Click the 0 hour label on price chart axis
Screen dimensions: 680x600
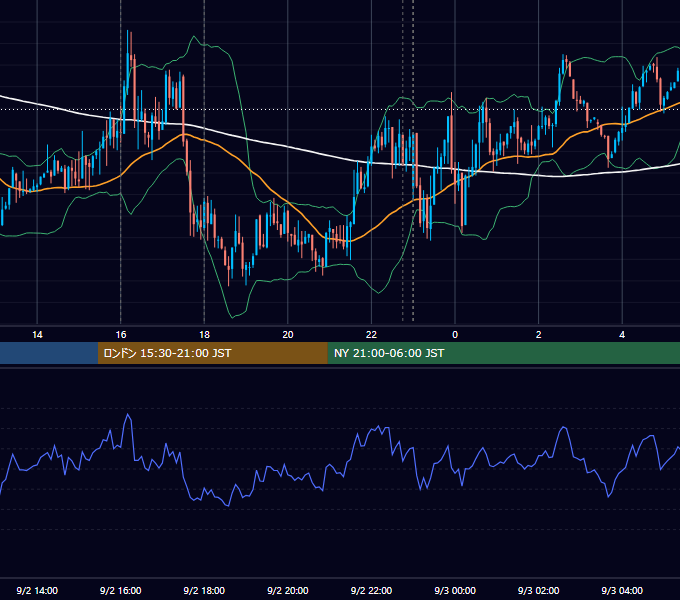click(x=455, y=335)
